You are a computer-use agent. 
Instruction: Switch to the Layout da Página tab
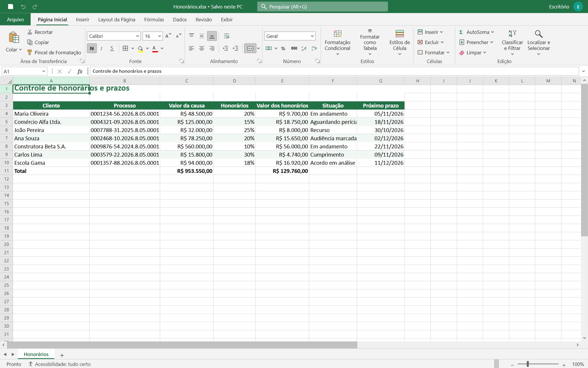point(117,20)
